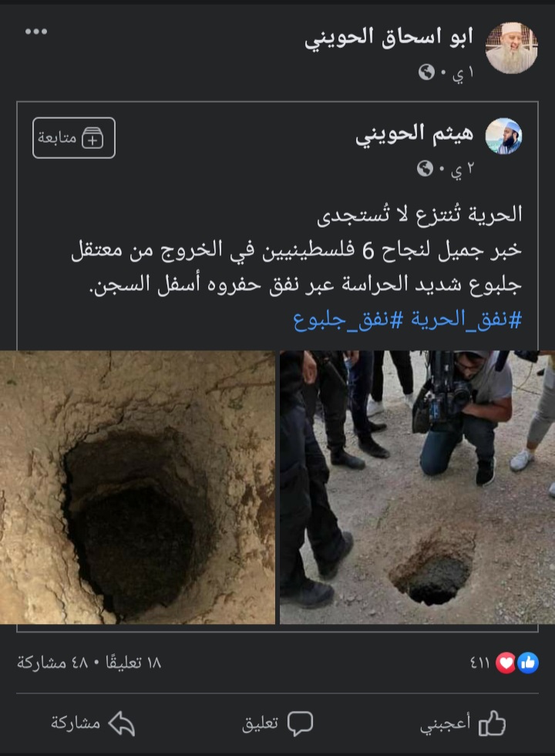Open هيثم الحويني profile avatar
The height and width of the screenshot is (756, 555).
[x=503, y=136]
